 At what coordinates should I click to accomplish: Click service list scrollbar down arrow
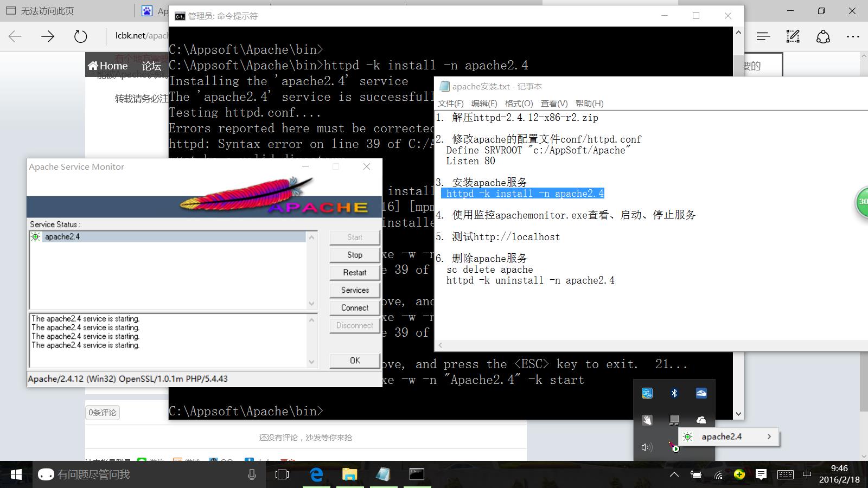tap(311, 304)
